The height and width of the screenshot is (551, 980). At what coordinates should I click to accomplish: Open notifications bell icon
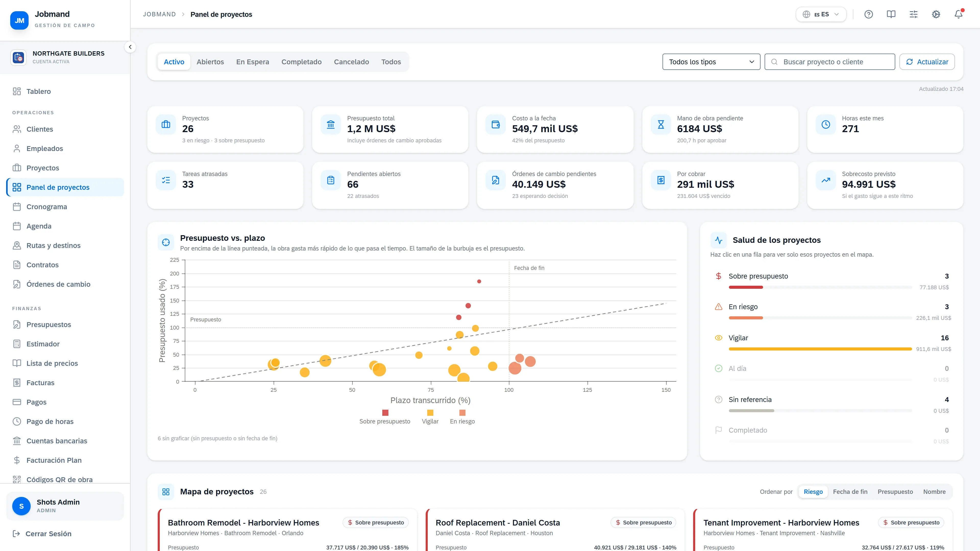[958, 15]
